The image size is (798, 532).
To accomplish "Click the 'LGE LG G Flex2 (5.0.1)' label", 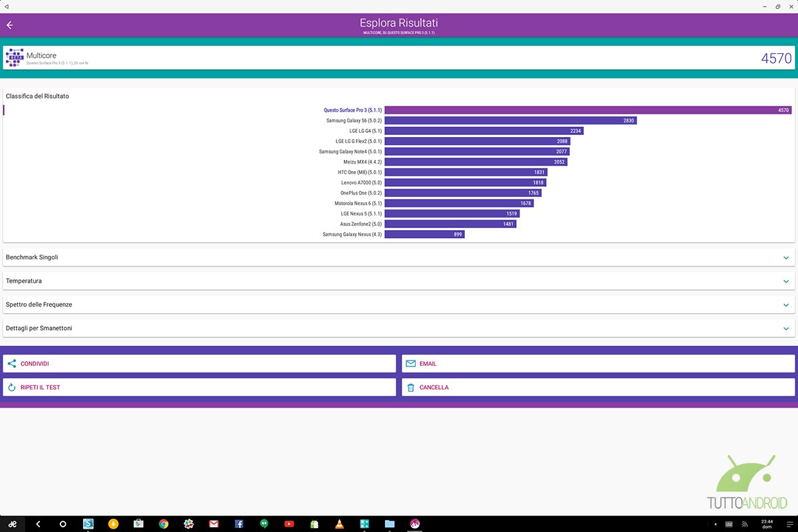I will tap(358, 141).
